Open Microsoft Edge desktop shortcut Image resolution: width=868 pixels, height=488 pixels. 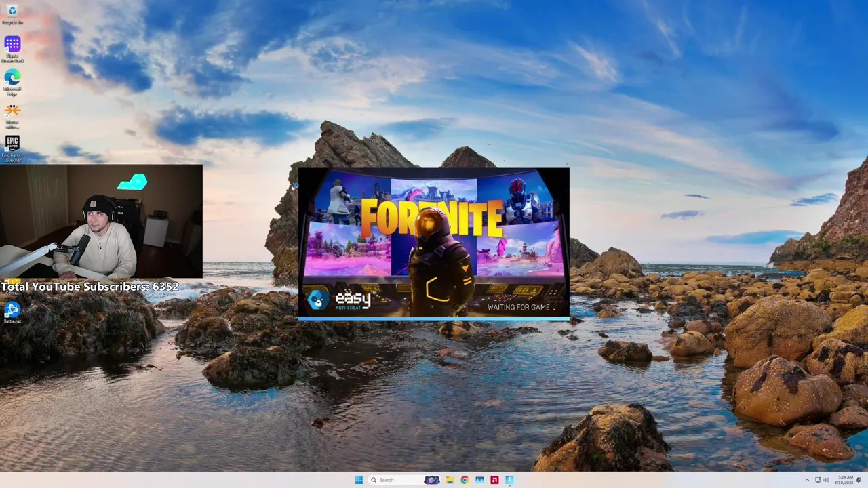pos(12,81)
